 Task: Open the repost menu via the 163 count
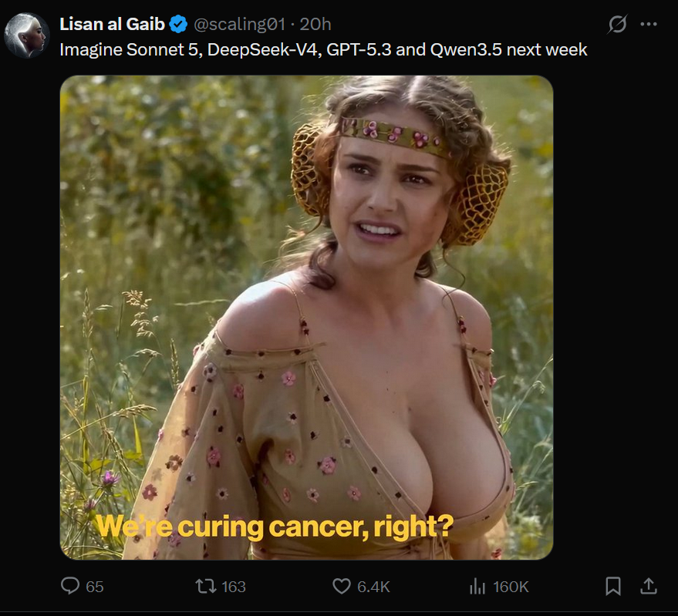(233, 587)
